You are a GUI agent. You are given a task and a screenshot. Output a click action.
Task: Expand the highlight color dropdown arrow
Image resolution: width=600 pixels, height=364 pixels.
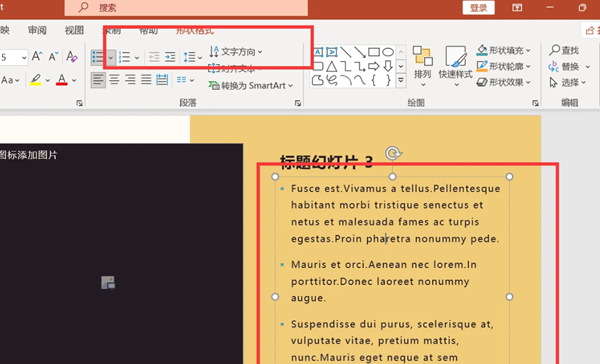click(47, 80)
